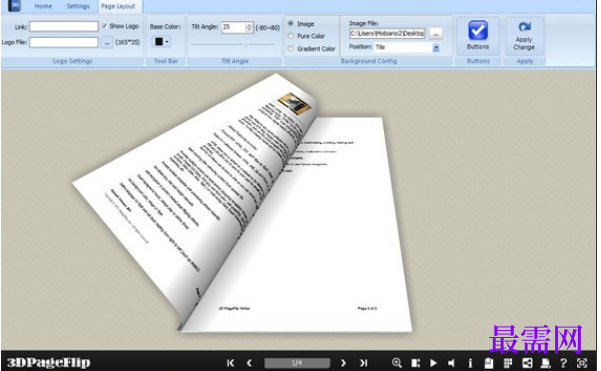Go to the next page
The height and width of the screenshot is (371, 601).
pyautogui.click(x=343, y=363)
